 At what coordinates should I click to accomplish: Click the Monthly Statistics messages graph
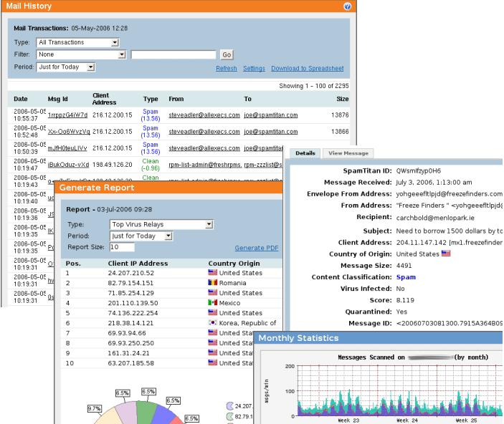click(399, 391)
